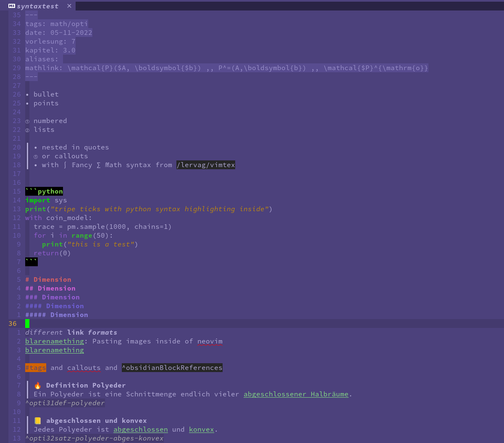Click the circled 1 marker before numbered

27,121
